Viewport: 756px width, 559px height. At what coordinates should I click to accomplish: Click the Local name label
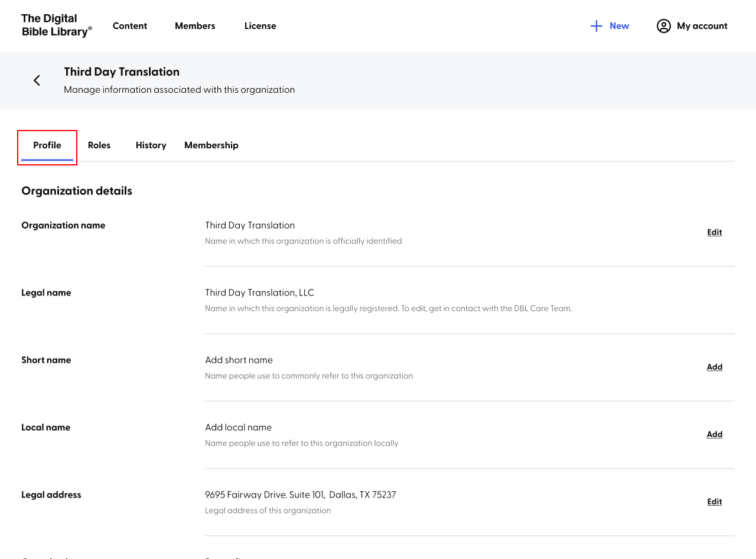[45, 427]
